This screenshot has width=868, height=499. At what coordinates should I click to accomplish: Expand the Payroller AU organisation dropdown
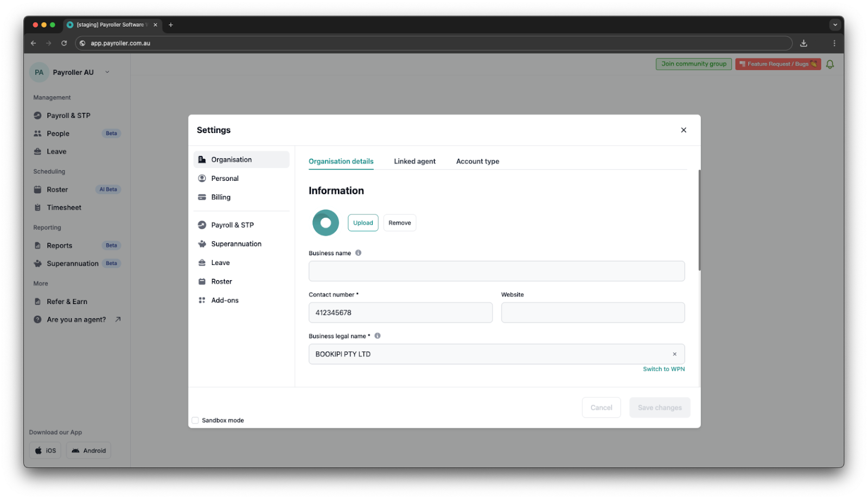107,72
